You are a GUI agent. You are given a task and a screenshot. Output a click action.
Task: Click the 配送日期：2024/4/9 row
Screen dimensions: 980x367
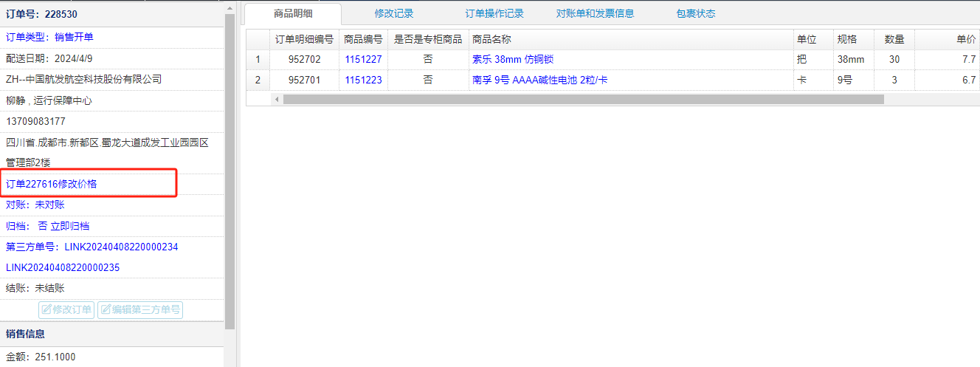coord(112,58)
